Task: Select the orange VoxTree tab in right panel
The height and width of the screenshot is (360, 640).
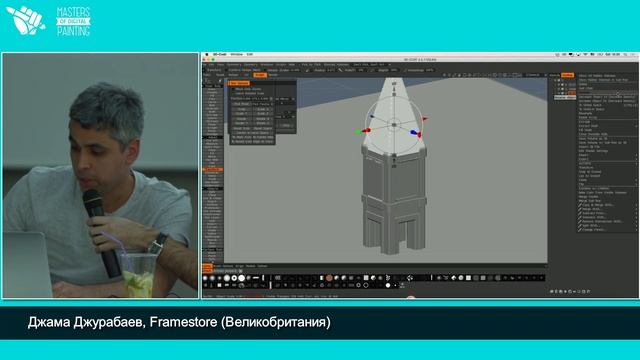Action: click(567, 75)
